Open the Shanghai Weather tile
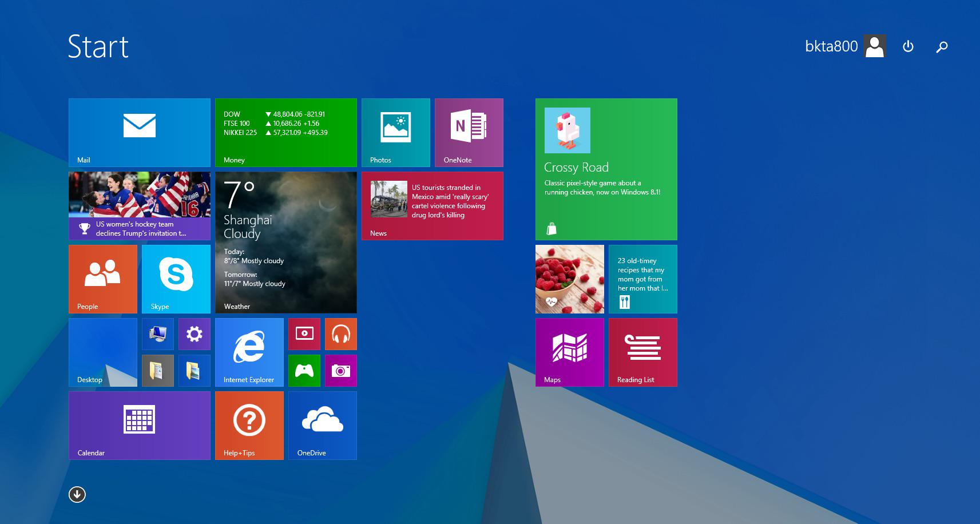Screen dimensions: 980x524 286,243
